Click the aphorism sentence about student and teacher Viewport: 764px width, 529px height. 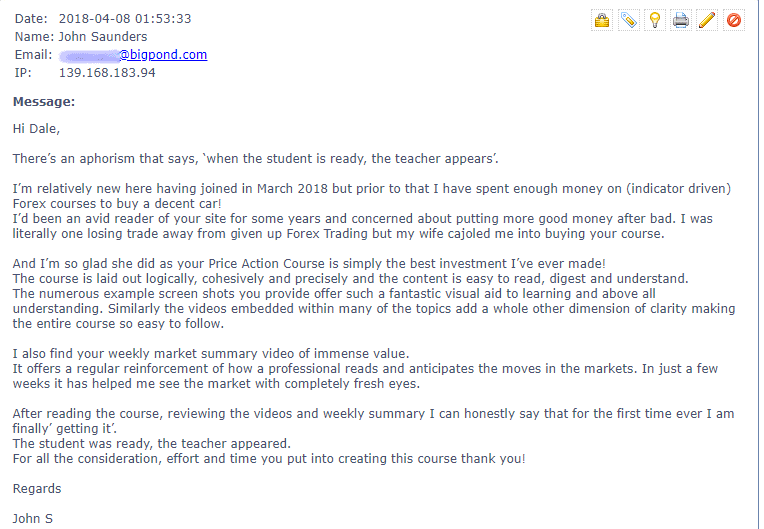(256, 159)
